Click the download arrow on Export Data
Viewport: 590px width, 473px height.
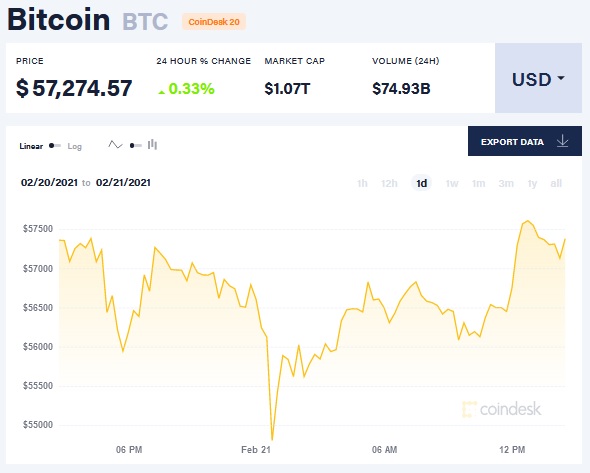563,141
